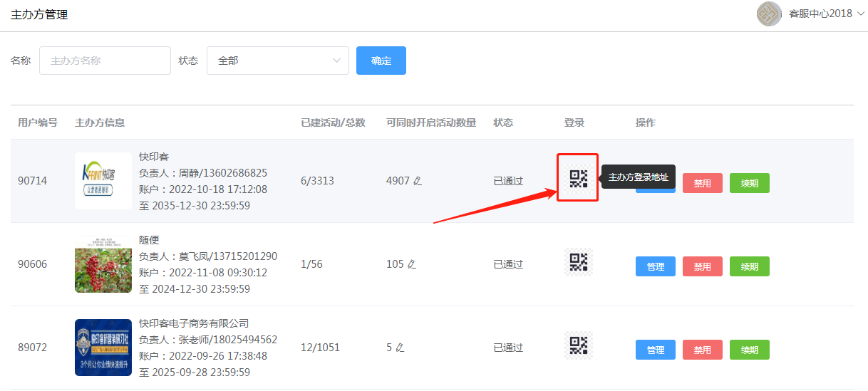Open the login QR code for 快印客
The height and width of the screenshot is (391, 868).
click(578, 178)
